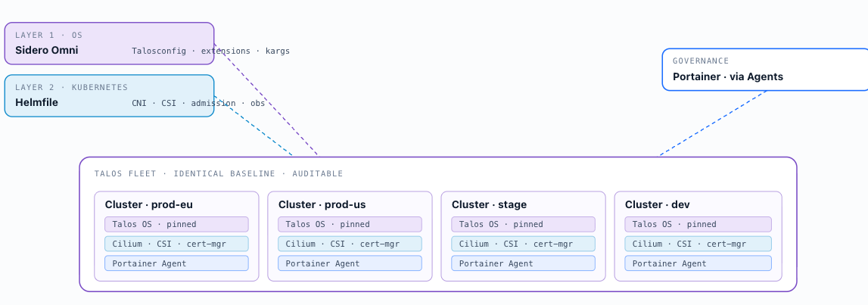This screenshot has width=868, height=305.
Task: Select the Cluster stage card title
Action: pyautogui.click(x=490, y=205)
